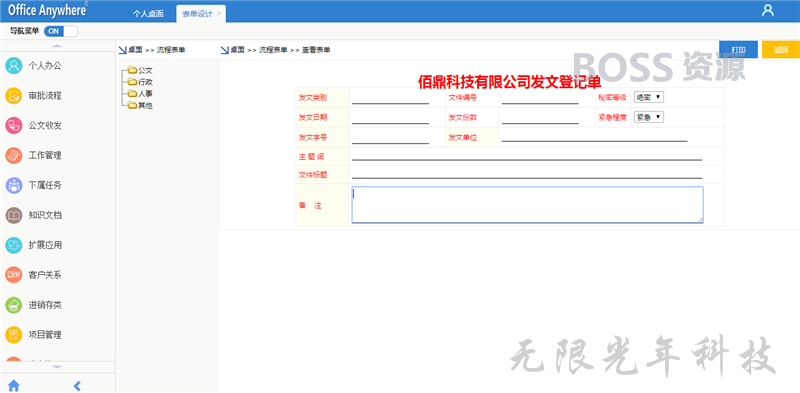Click inside the 备注 text area
The height and width of the screenshot is (393, 800).
point(528,205)
